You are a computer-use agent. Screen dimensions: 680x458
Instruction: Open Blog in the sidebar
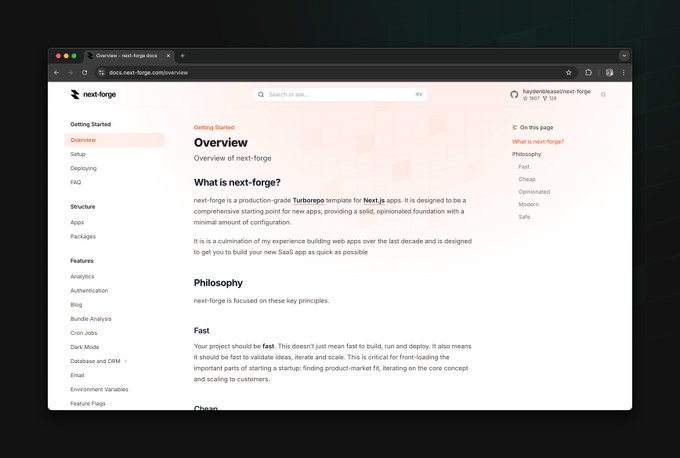(x=76, y=305)
